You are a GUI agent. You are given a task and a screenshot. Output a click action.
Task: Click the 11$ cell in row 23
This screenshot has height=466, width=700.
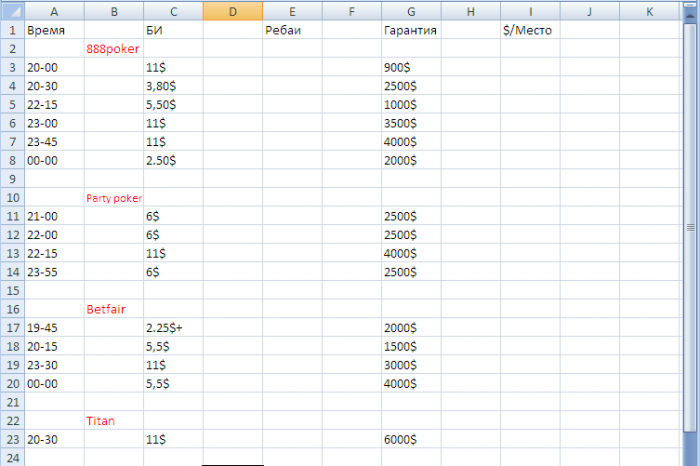[173, 439]
